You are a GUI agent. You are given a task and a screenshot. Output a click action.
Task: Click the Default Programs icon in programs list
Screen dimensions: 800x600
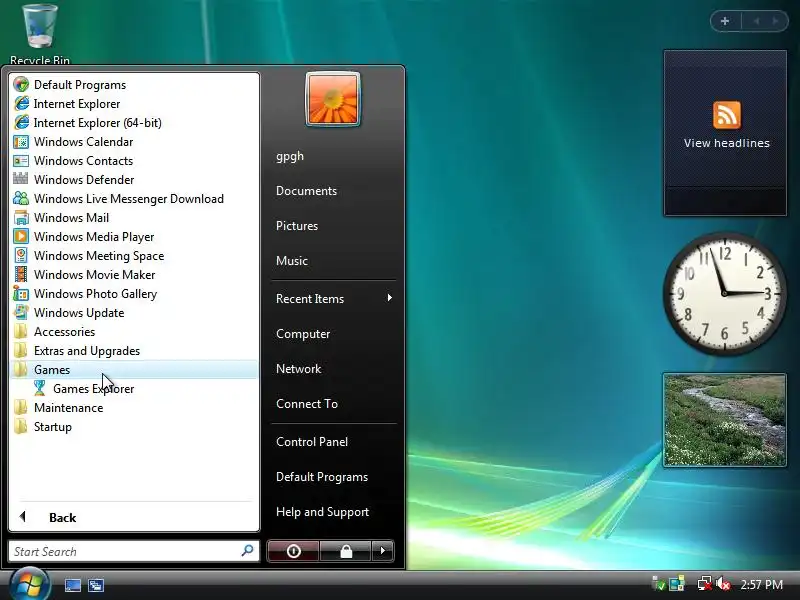[x=21, y=84]
